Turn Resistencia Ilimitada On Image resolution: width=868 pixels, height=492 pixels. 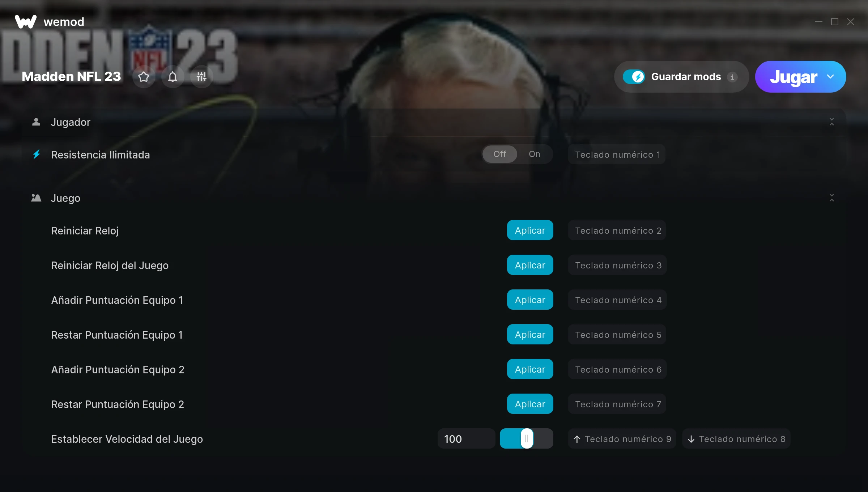(535, 154)
